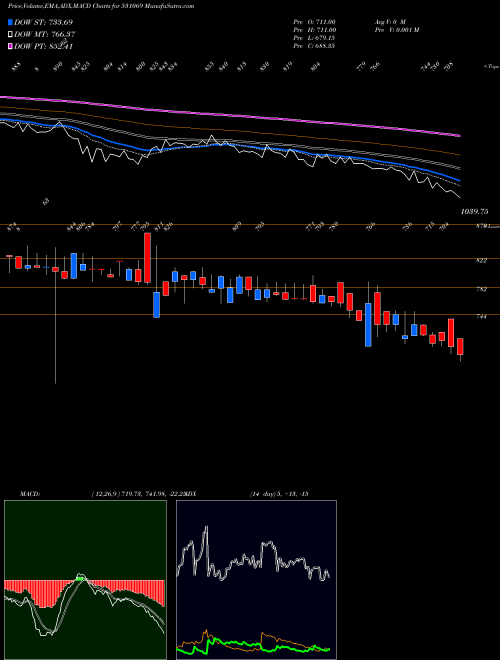
Task: Click the Pre O: 711.00 value
Action: [314, 22]
